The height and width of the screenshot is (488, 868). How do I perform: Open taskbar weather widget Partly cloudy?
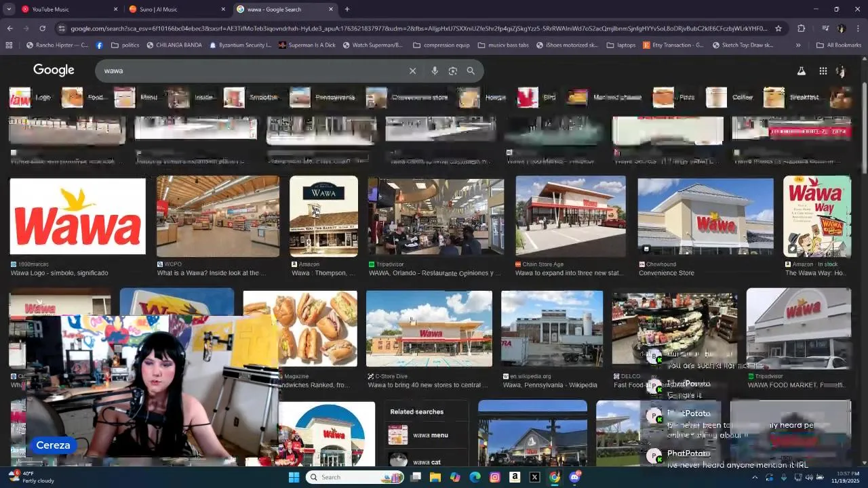click(x=31, y=477)
